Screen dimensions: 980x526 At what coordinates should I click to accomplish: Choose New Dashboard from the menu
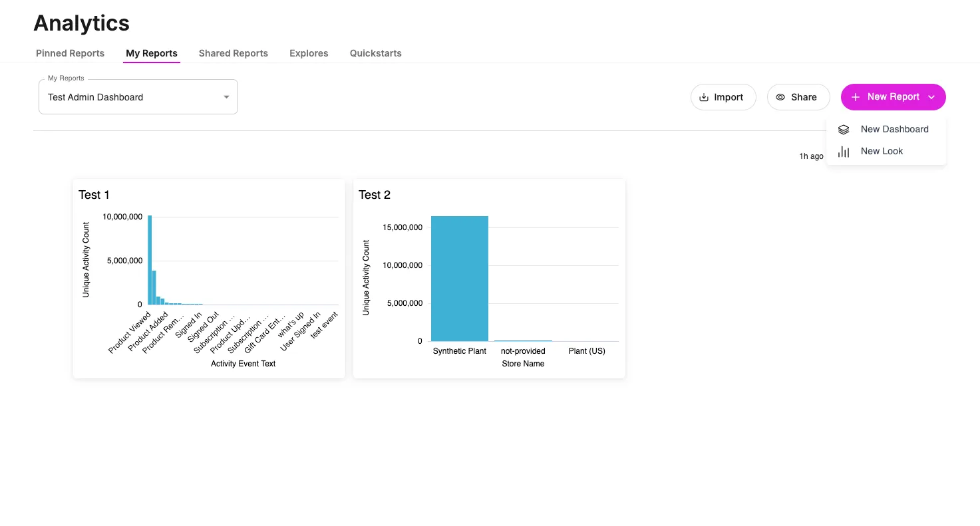[886, 130]
